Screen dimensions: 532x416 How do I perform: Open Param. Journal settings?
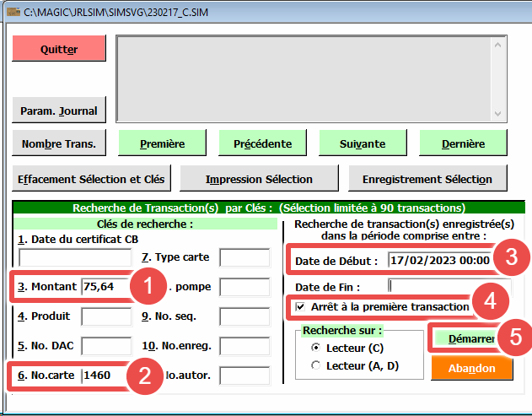(59, 110)
